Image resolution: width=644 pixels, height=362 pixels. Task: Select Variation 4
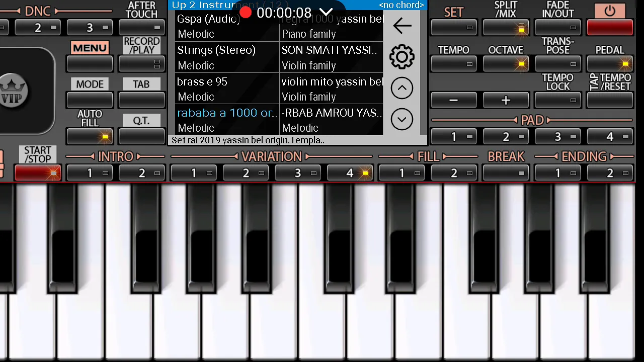(x=350, y=172)
